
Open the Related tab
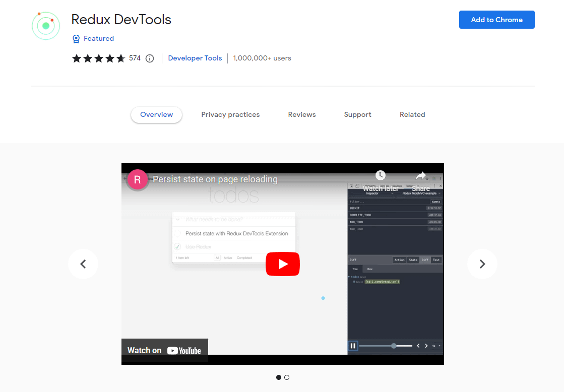click(412, 115)
